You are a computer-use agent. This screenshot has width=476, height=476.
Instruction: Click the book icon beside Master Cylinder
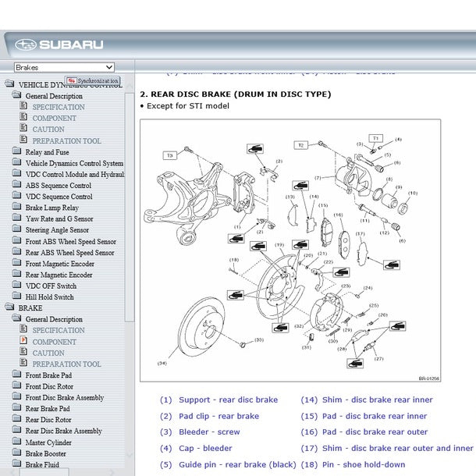tap(17, 442)
